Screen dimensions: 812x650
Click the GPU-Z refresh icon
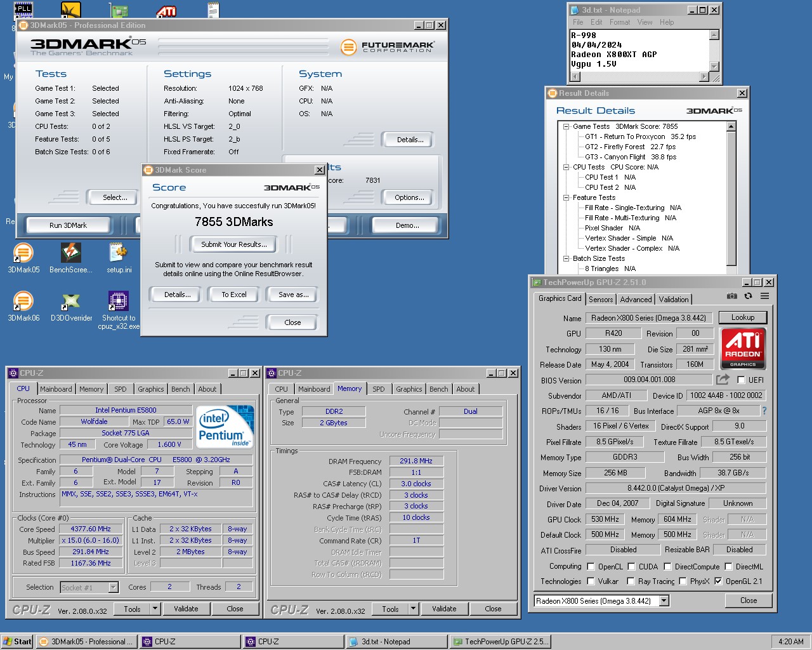[x=748, y=296]
